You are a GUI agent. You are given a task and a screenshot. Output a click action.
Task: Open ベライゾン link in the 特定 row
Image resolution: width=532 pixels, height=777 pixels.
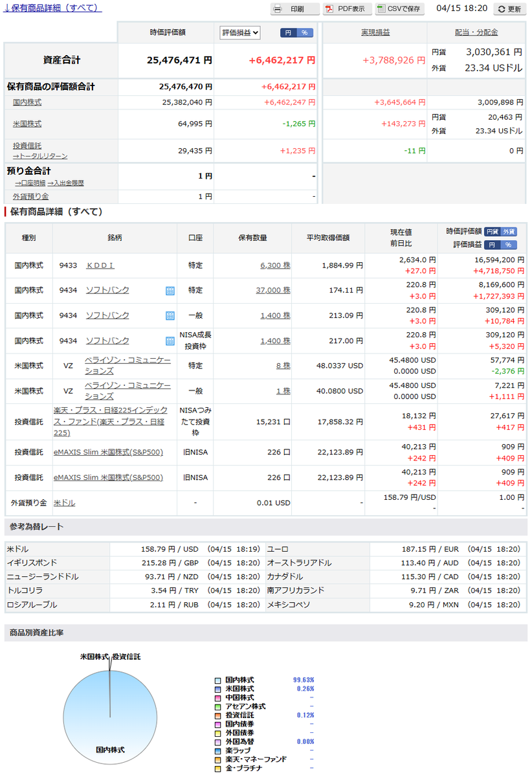(127, 366)
